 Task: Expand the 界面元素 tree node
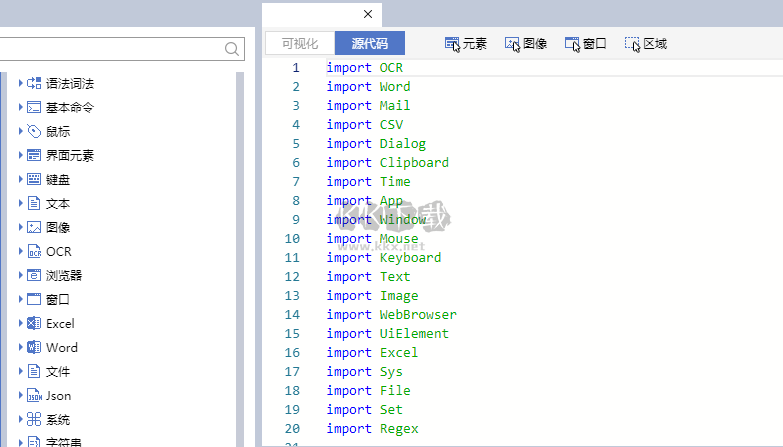pyautogui.click(x=20, y=155)
